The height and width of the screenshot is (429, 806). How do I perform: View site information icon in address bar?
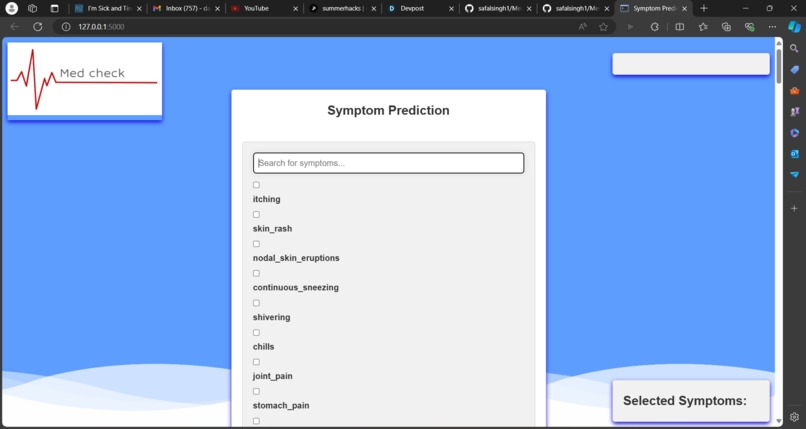66,27
